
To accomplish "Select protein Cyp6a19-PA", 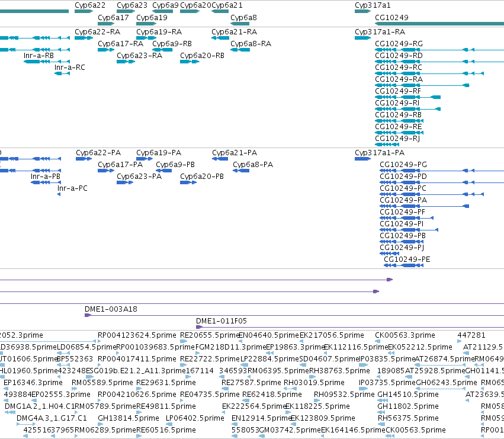I will tap(145, 159).
